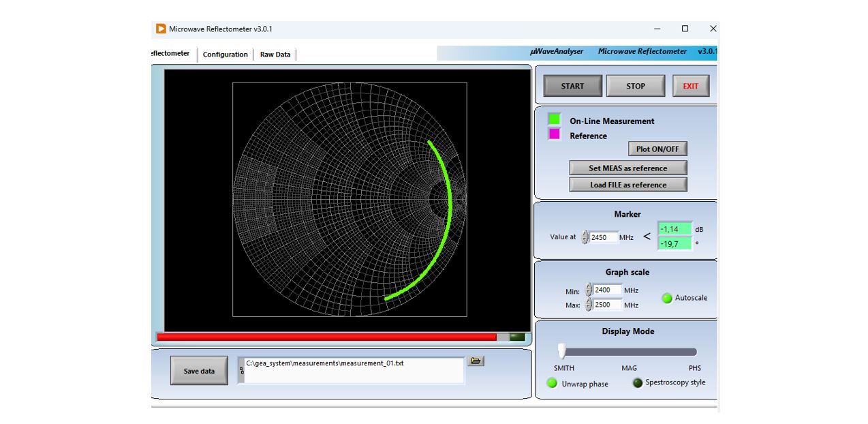Click the Display Mode slider handle
The height and width of the screenshot is (424, 868).
[561, 350]
